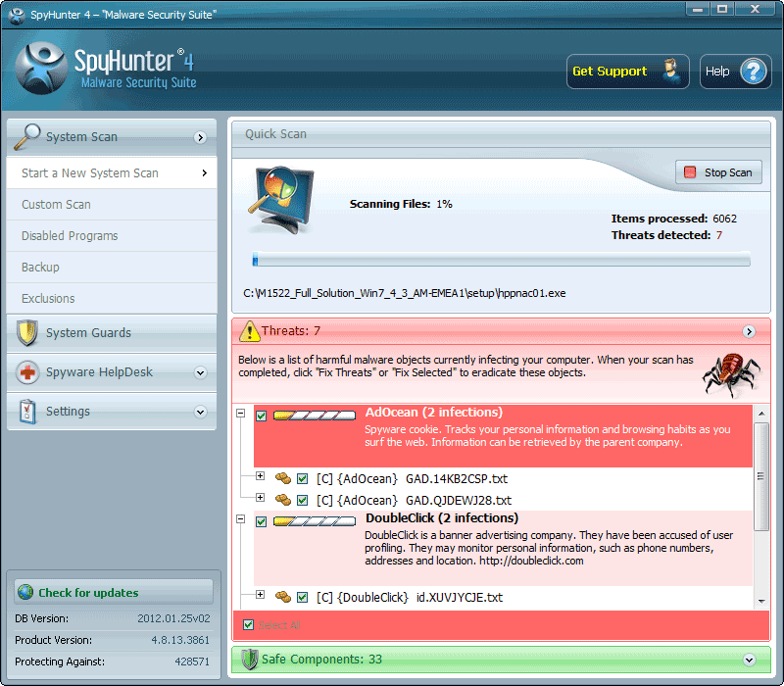Click the System Guards shield icon
This screenshot has width=784, height=686.
coord(27,333)
